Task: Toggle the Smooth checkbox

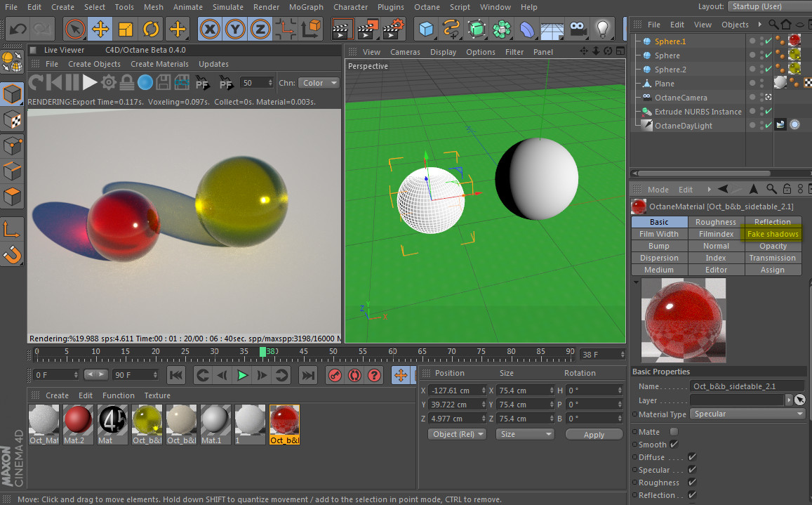Action: [674, 444]
